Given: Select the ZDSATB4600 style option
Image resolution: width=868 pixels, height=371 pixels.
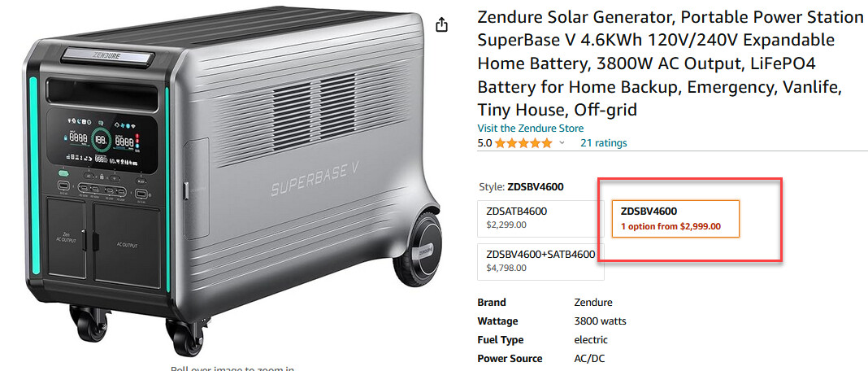Looking at the screenshot, I should 540,219.
